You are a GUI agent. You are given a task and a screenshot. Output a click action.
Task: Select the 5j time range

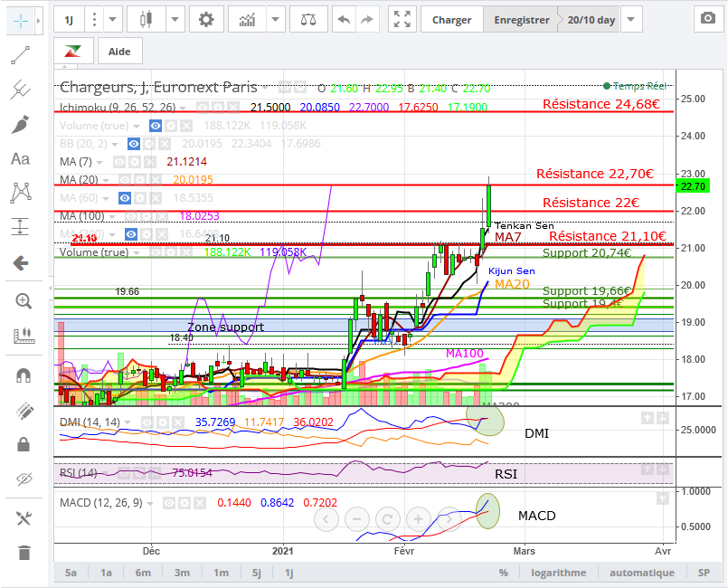pos(257,573)
